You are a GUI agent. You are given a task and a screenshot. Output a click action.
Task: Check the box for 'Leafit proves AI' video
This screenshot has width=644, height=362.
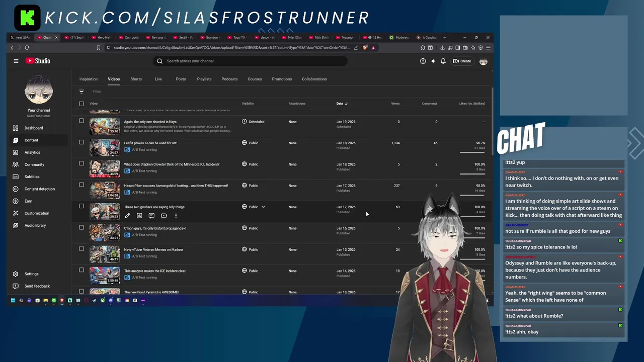point(82,142)
